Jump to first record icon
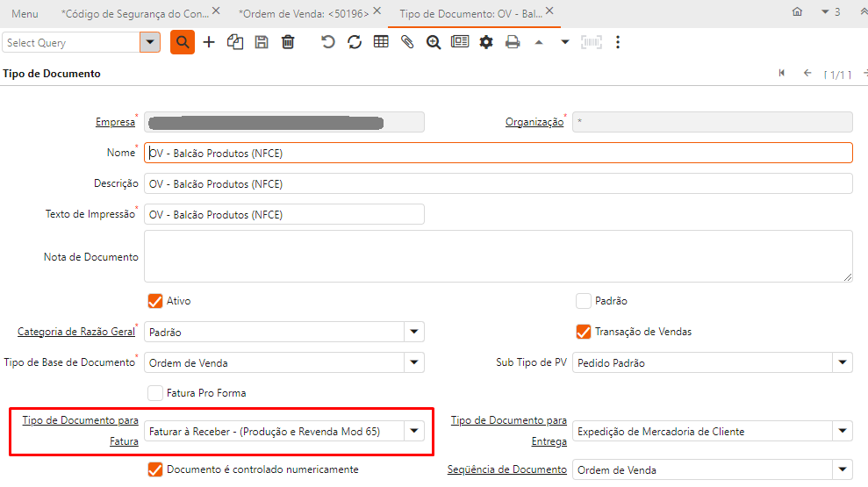Image resolution: width=868 pixels, height=487 pixels. point(782,73)
